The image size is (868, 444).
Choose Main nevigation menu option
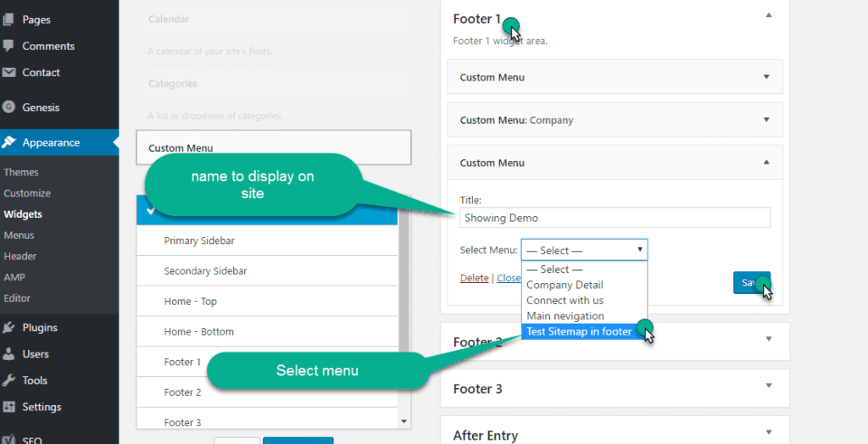coord(584,315)
